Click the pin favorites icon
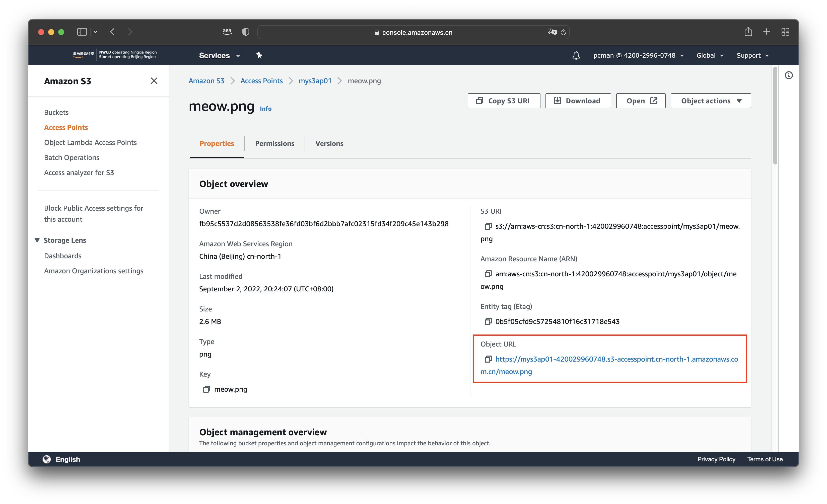Viewport: 827px width, 504px height. point(259,55)
